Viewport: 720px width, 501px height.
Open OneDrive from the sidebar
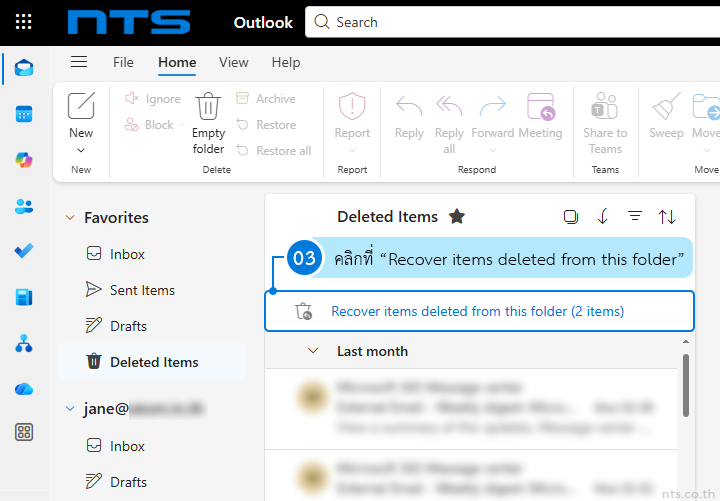point(24,389)
